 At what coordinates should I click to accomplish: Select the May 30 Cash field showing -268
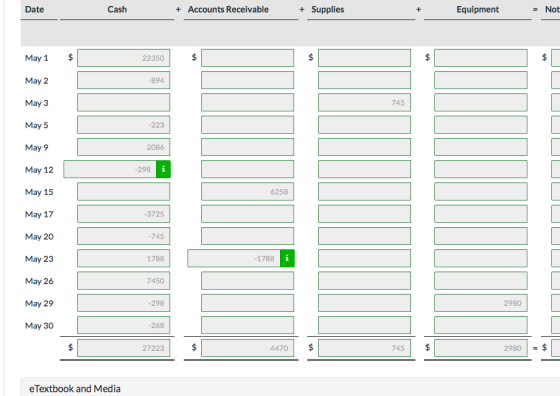point(124,325)
